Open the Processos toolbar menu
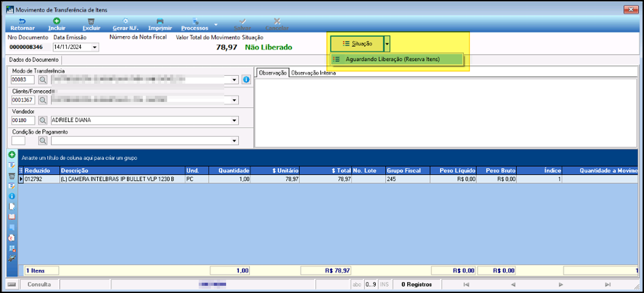644x293 pixels. pyautogui.click(x=195, y=24)
